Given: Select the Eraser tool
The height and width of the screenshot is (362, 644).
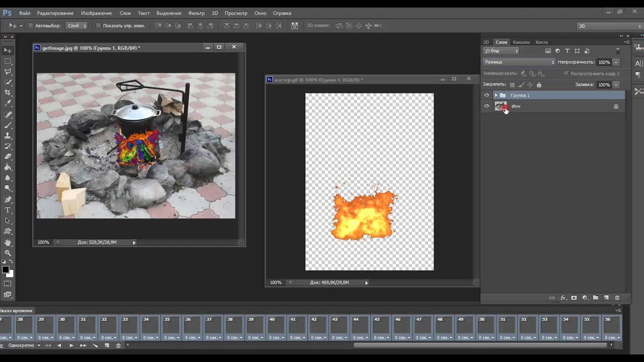Looking at the screenshot, I should [8, 156].
